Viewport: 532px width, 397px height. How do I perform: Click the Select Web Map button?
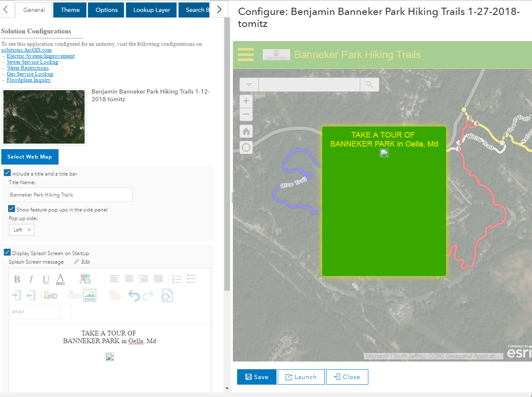click(29, 157)
